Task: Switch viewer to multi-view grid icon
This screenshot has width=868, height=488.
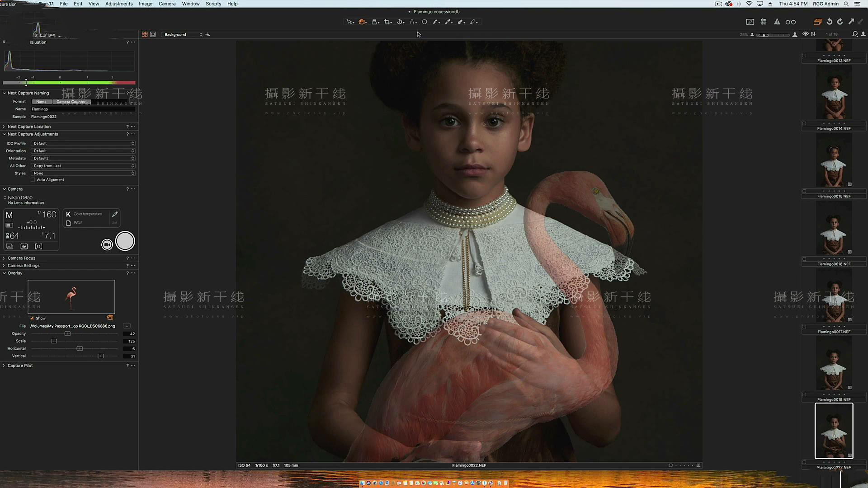Action: 145,34
